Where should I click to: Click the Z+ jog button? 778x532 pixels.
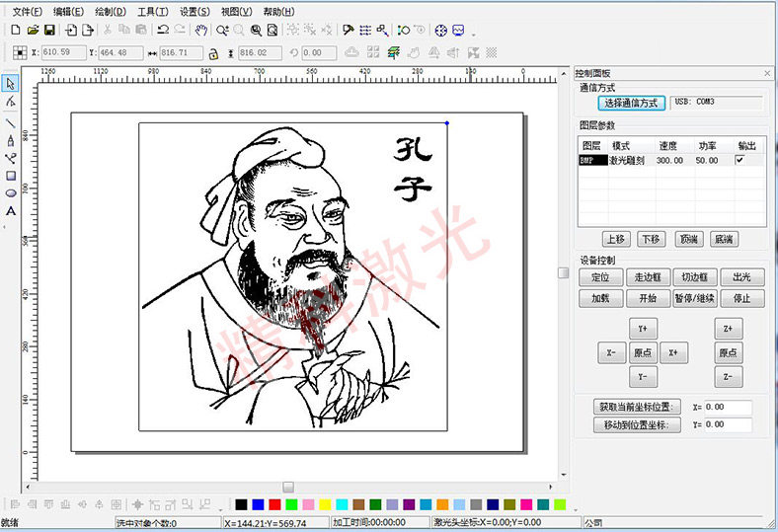pos(728,329)
